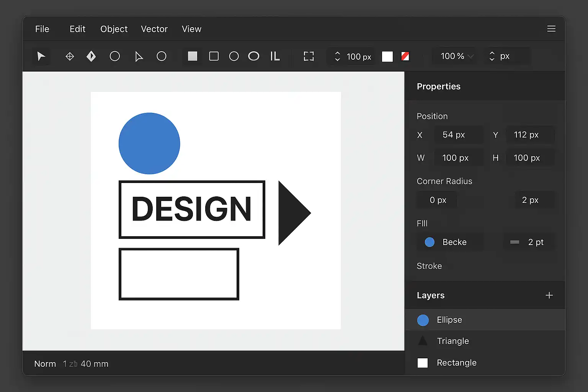Viewport: 588px width, 392px height.
Task: Click the blue Becke fill color button
Action: click(x=430, y=242)
